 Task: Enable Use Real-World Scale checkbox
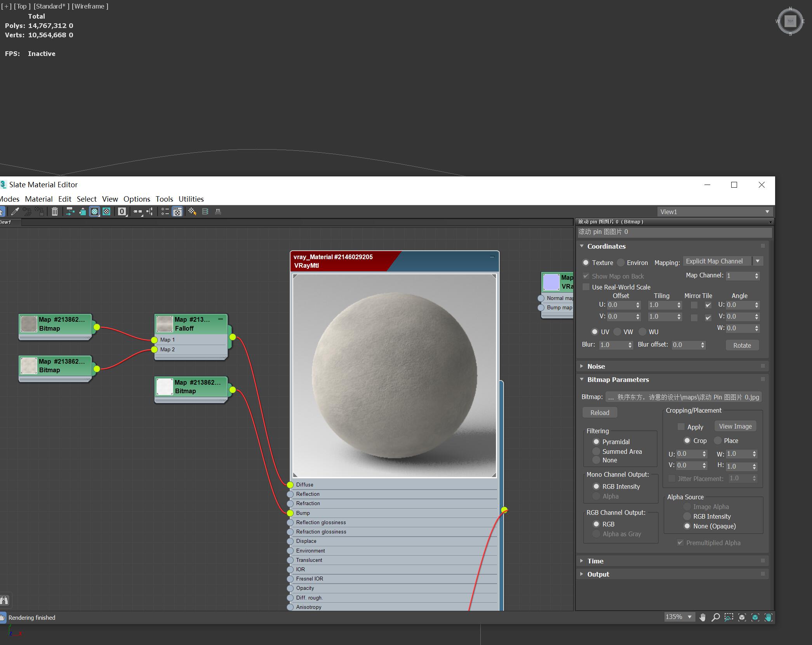586,287
